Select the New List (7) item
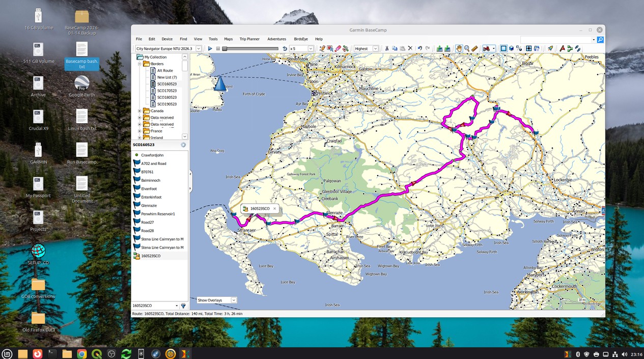 167,77
